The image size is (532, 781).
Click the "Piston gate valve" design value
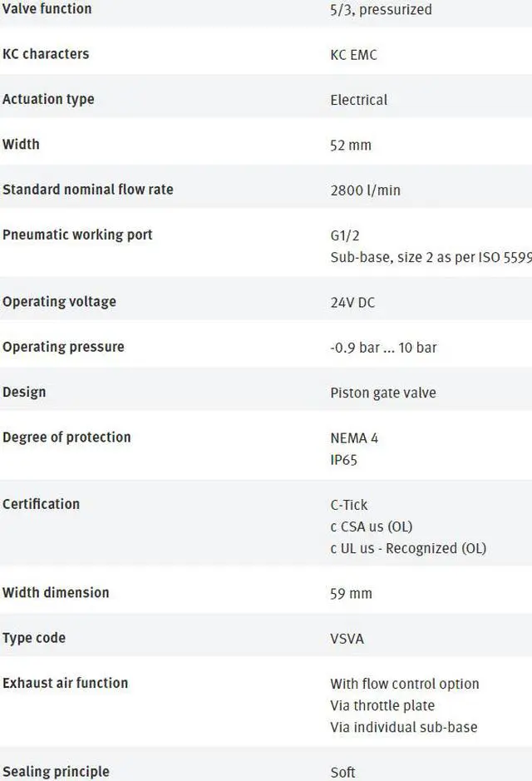click(383, 393)
